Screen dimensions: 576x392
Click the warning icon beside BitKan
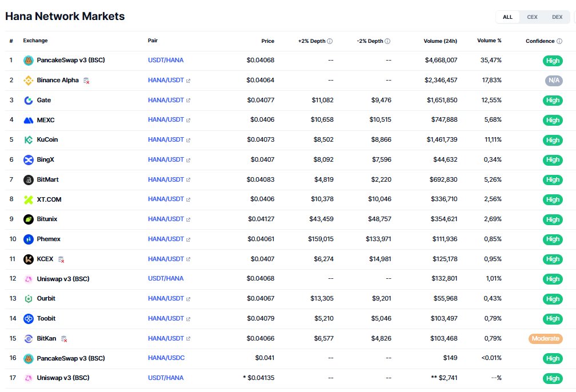tap(64, 339)
